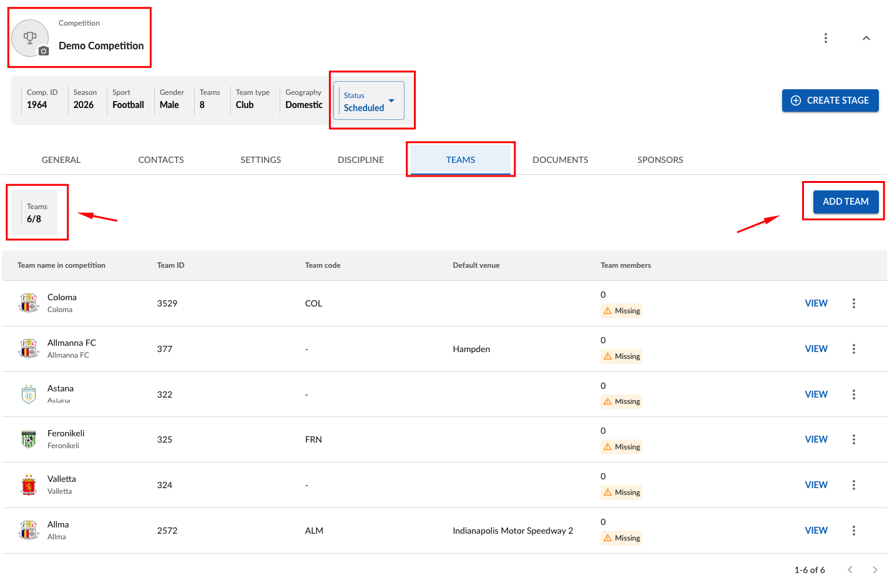
Task: View the Valletta team
Action: [816, 485]
